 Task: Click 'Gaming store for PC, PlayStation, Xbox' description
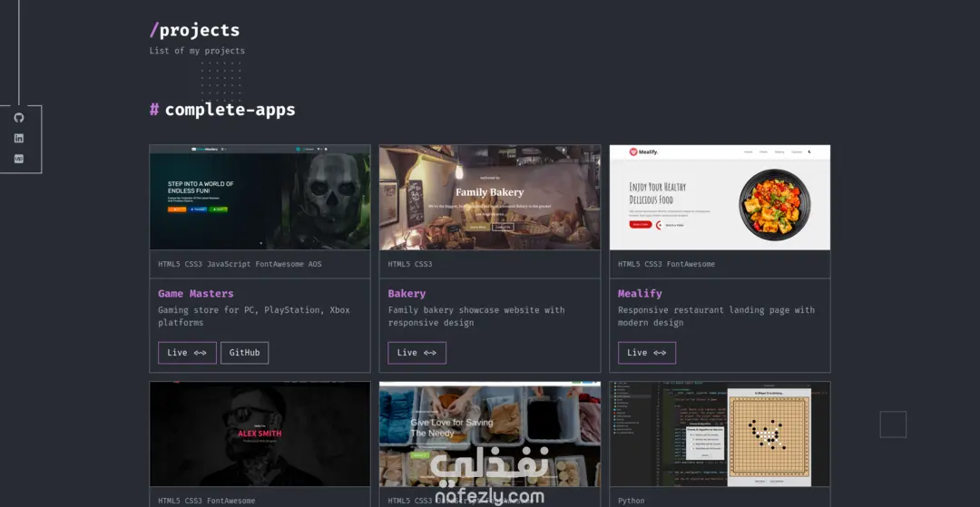254,317
